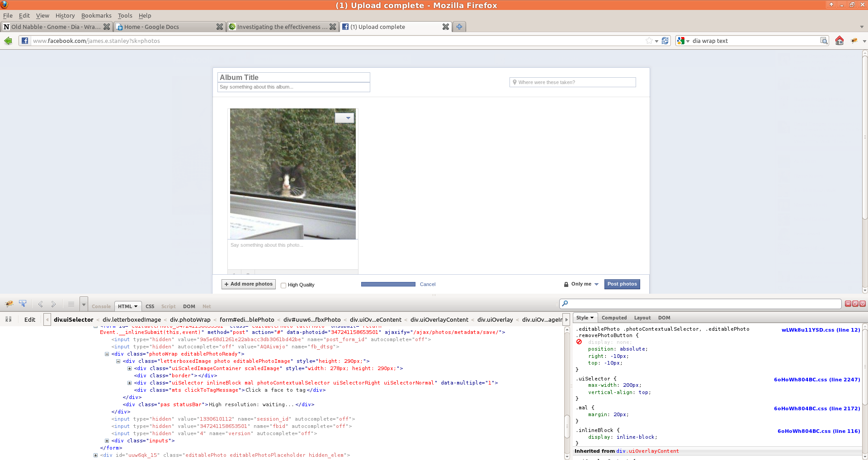The image size is (868, 460).
Task: Reload the page with the refresh icon
Action: [x=665, y=41]
